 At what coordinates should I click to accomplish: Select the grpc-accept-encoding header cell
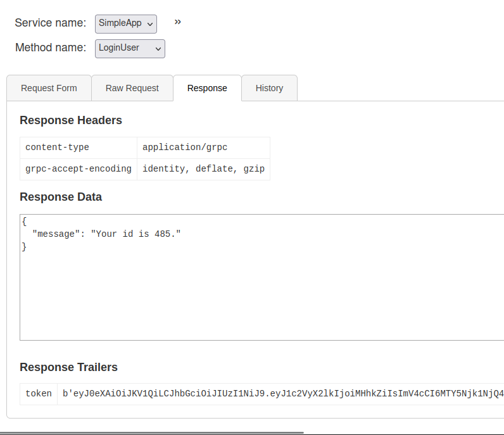coord(78,169)
